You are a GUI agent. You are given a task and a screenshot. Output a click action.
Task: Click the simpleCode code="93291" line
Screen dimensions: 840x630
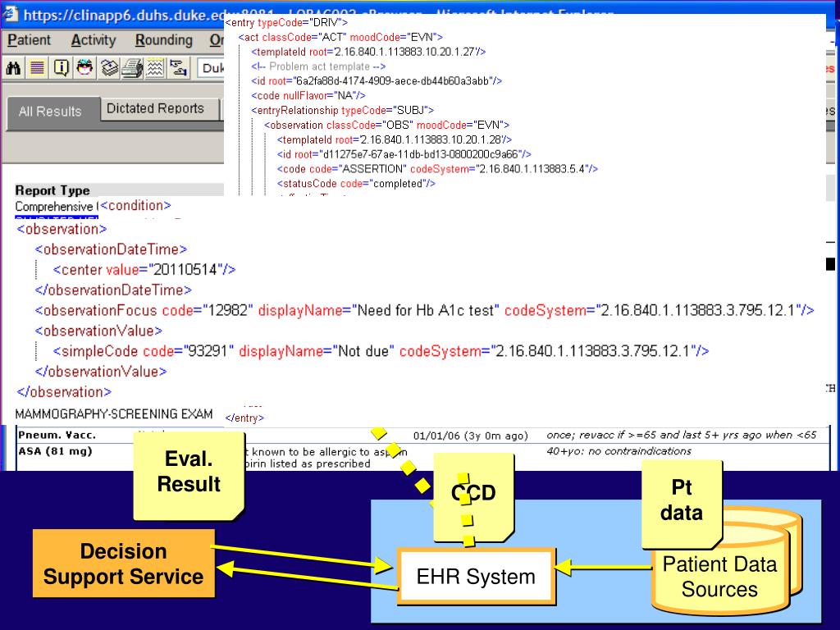(x=381, y=351)
